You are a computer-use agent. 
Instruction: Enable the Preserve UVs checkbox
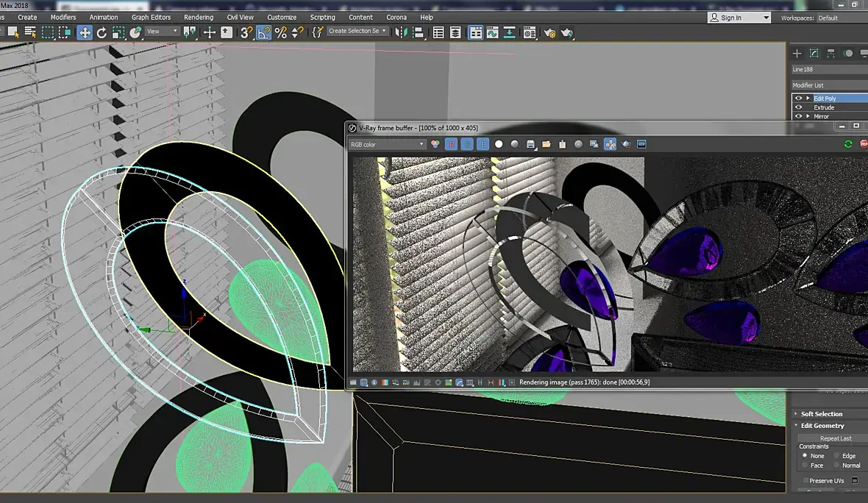pyautogui.click(x=805, y=481)
